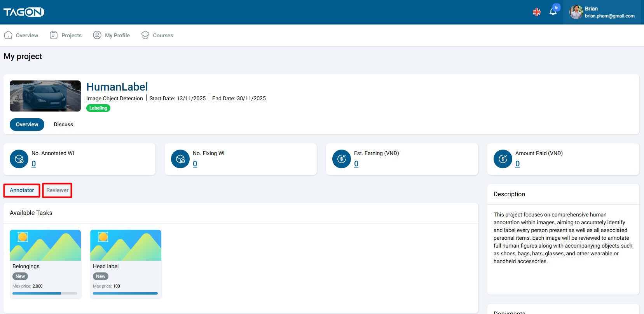Click the No. Annotated WI cube icon
This screenshot has width=644, height=314.
tap(19, 159)
